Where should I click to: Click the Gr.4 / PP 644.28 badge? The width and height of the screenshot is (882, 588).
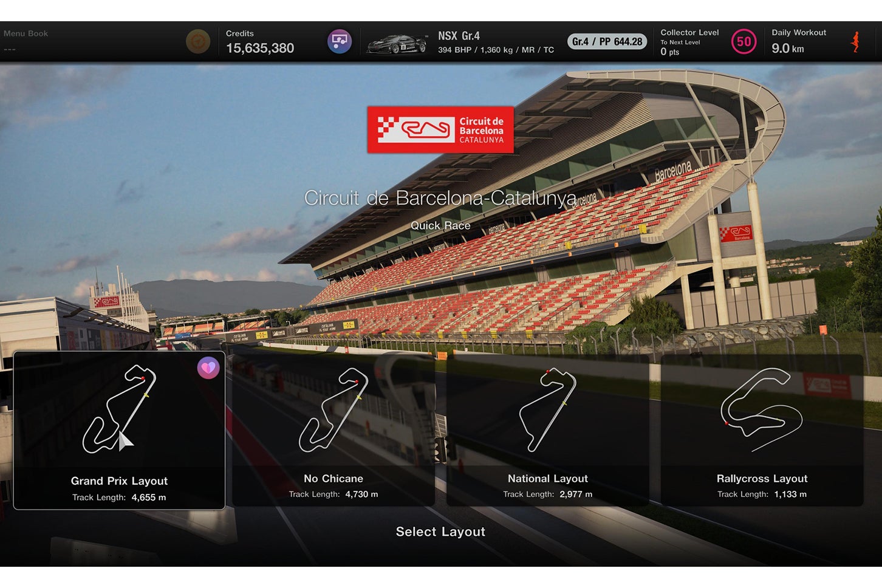(607, 41)
